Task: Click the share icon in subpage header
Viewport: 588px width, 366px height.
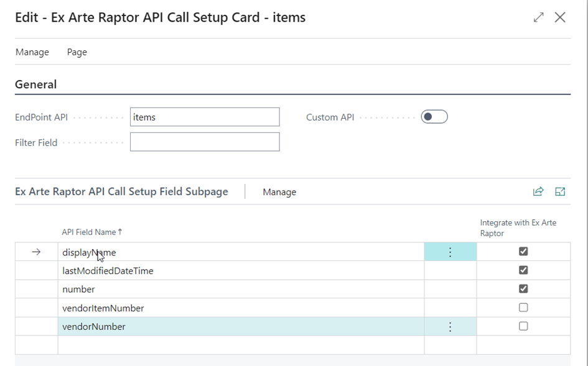Action: click(x=538, y=192)
